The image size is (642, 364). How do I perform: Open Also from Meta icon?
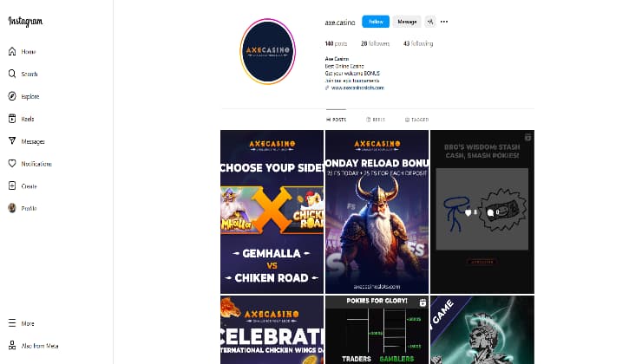tap(12, 346)
